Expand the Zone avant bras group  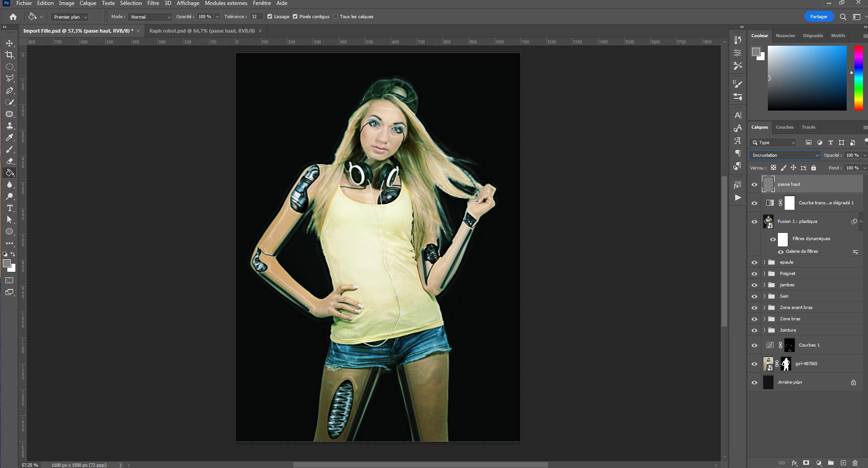pos(764,308)
